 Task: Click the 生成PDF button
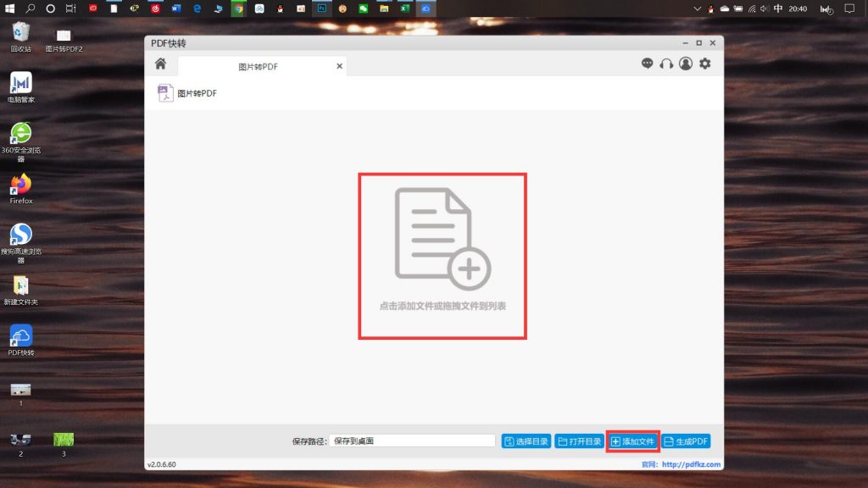685,441
